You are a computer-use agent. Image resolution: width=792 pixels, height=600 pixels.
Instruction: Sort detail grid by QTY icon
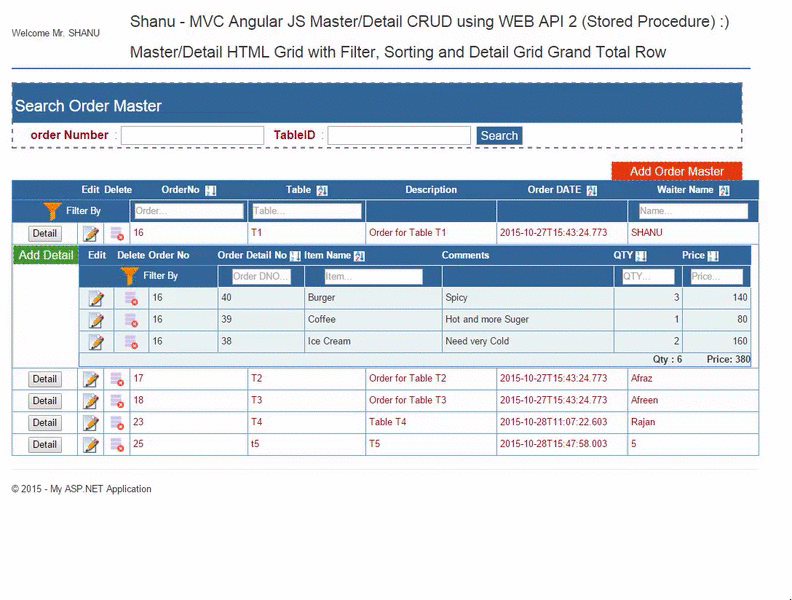pyautogui.click(x=641, y=256)
